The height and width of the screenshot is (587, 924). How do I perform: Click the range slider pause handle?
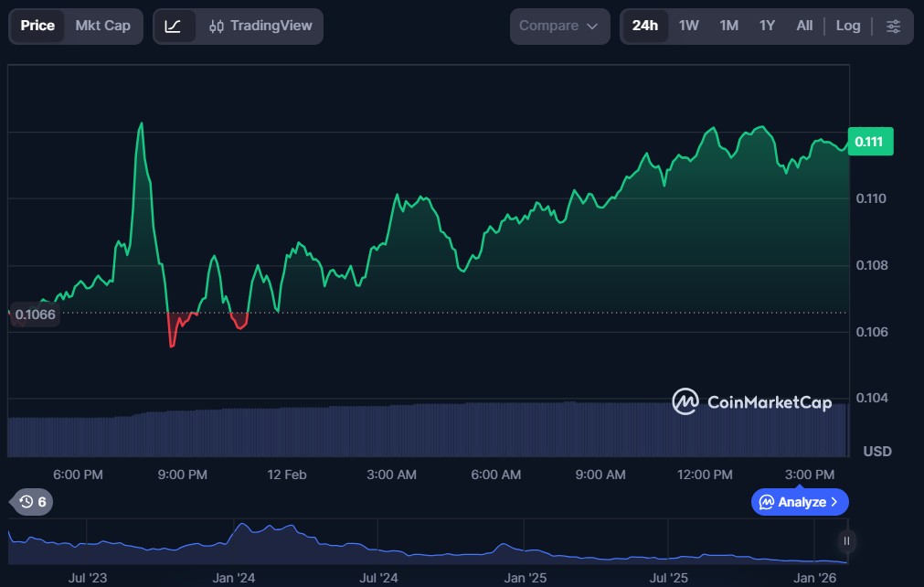tap(846, 541)
